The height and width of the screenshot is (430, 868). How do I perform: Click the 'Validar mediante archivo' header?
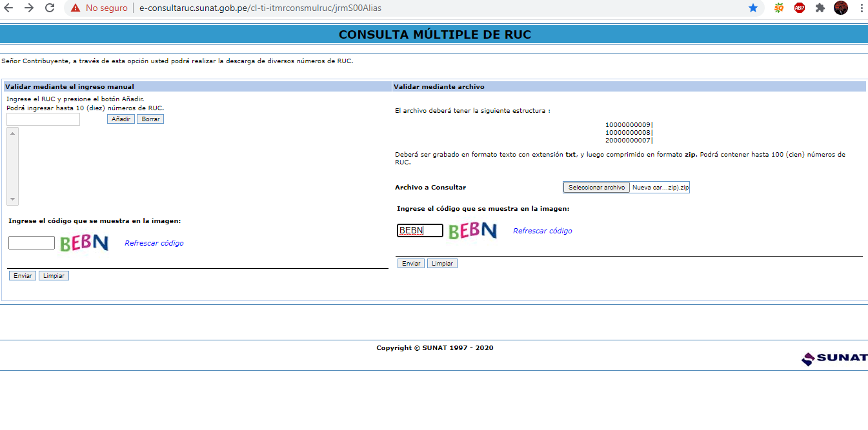tap(439, 86)
